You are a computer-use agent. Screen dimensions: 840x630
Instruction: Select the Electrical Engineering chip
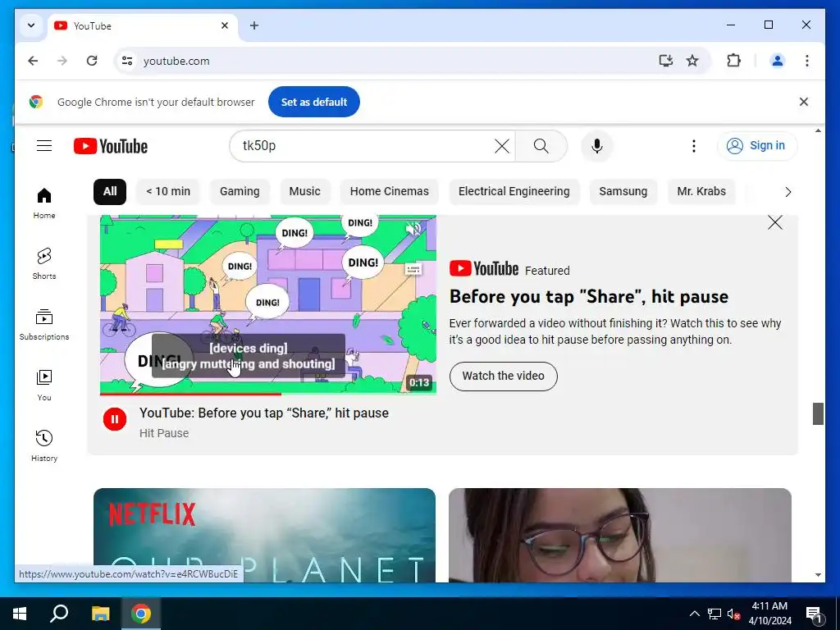(x=514, y=191)
